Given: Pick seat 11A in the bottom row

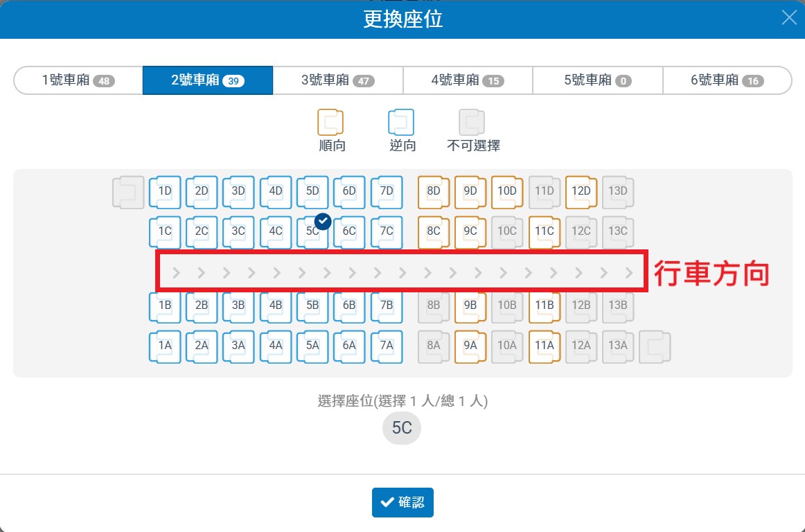Looking at the screenshot, I should 545,346.
